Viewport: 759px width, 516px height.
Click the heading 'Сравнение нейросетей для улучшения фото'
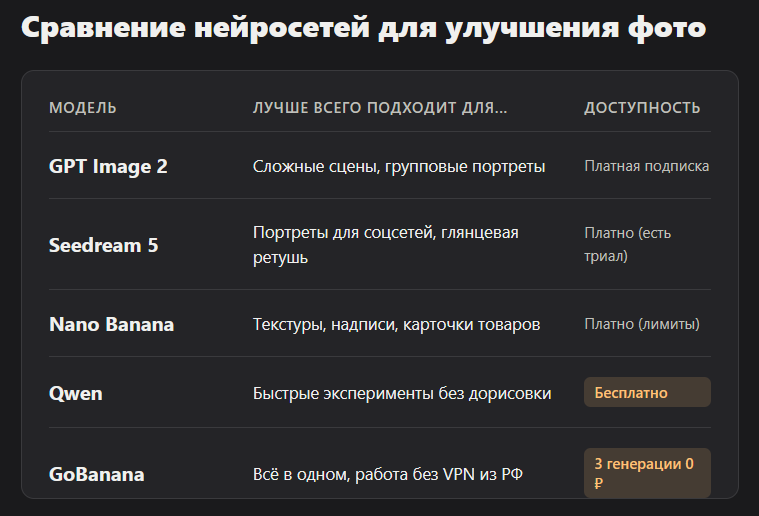point(364,28)
